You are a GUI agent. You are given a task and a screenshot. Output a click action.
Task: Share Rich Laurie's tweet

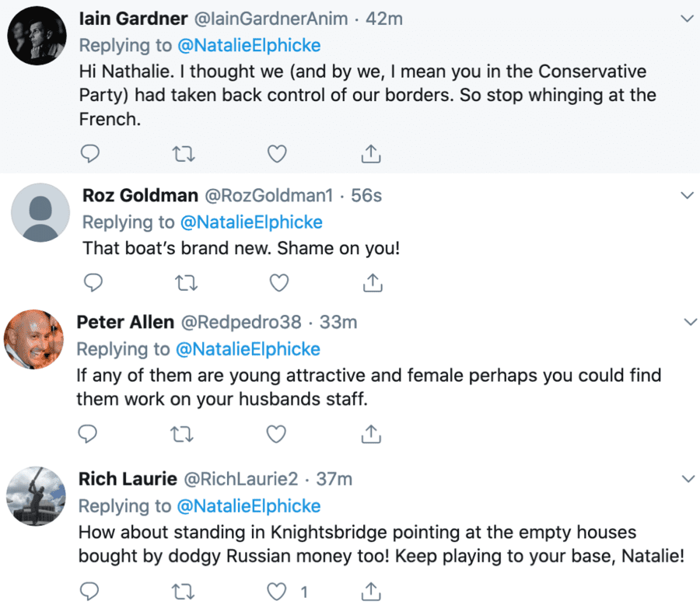pyautogui.click(x=372, y=591)
